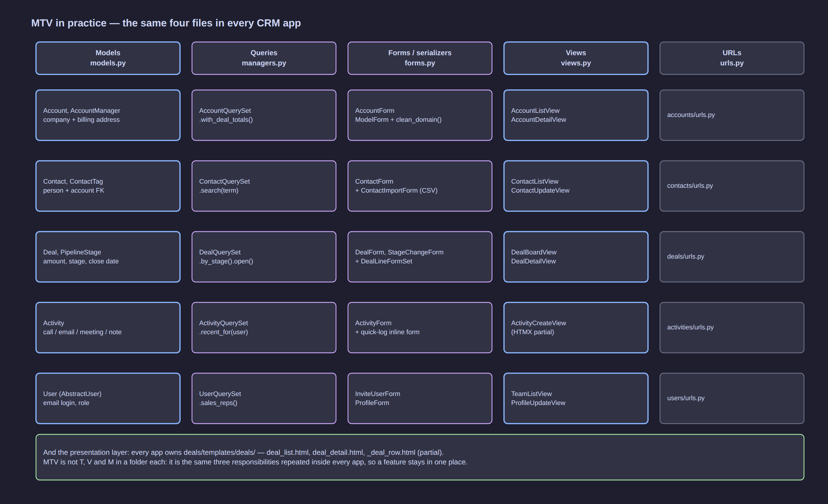Open the users/urls.py box
This screenshot has height=504, width=828.
coord(732,398)
